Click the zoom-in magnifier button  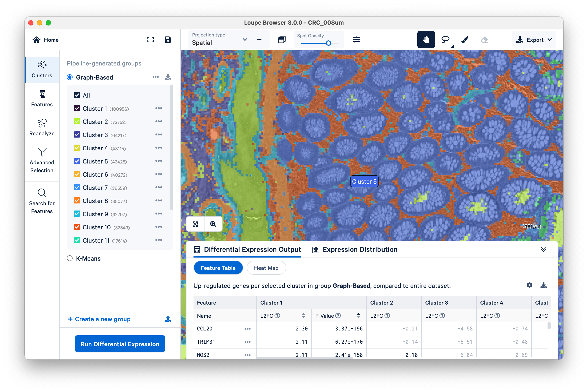(x=213, y=224)
